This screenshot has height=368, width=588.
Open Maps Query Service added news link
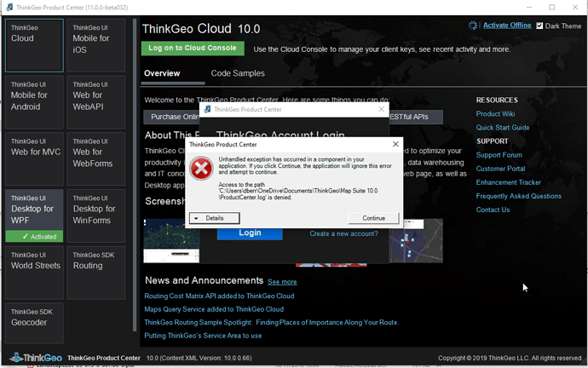tap(214, 309)
